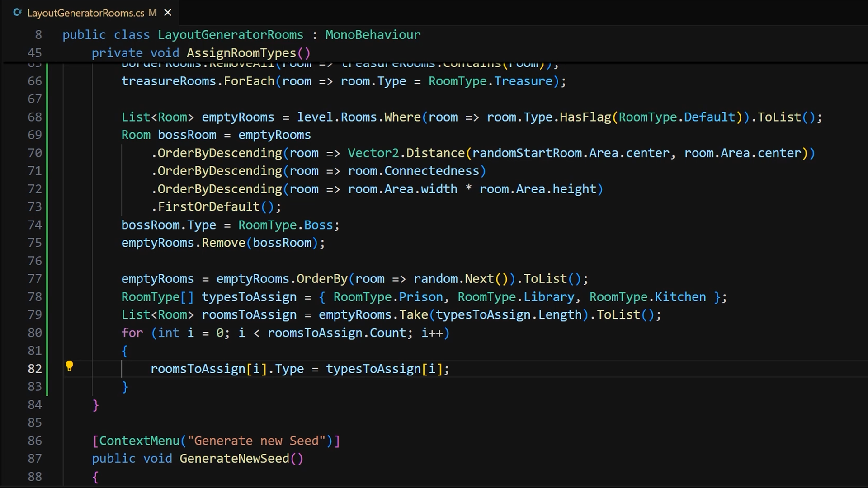This screenshot has width=868, height=488.
Task: Click 'room.Area.width' on line 72
Action: pyautogui.click(x=402, y=189)
